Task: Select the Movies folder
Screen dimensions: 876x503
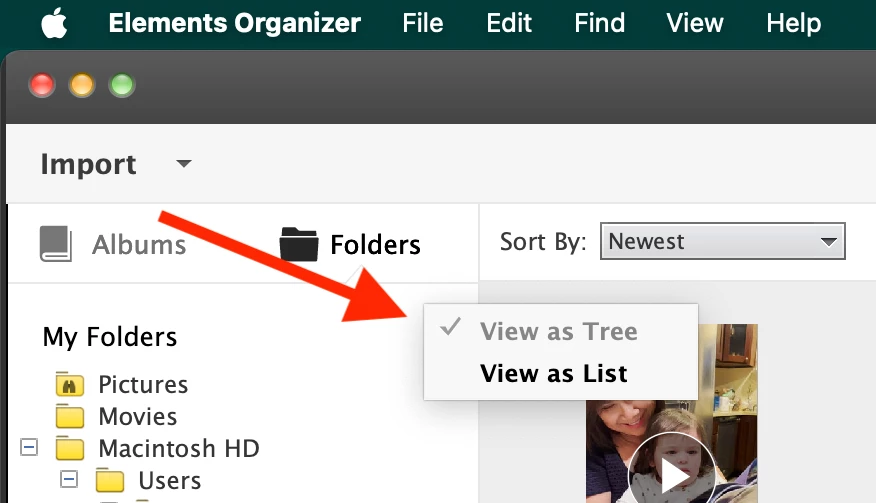Action: click(137, 416)
